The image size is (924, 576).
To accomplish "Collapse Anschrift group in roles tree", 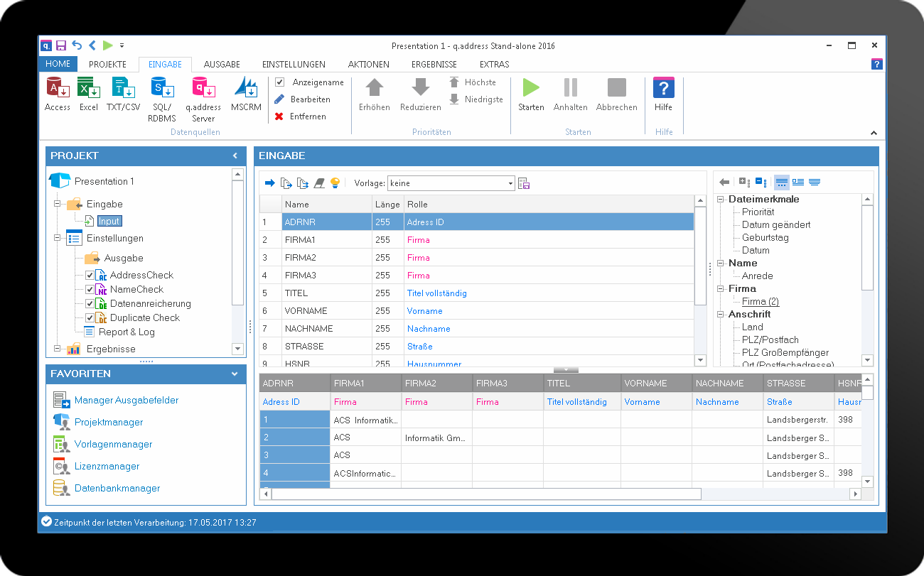I will pyautogui.click(x=722, y=314).
